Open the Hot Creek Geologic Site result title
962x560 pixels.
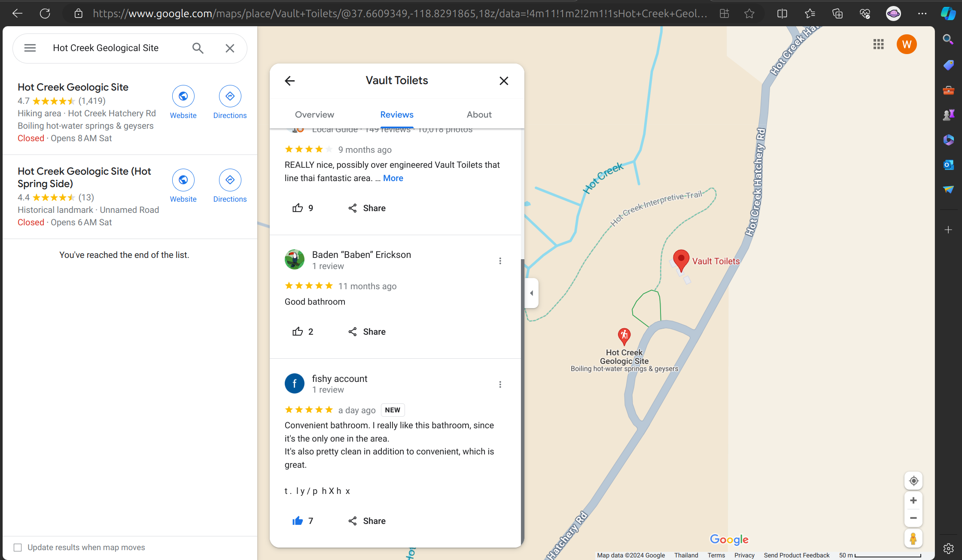click(73, 87)
